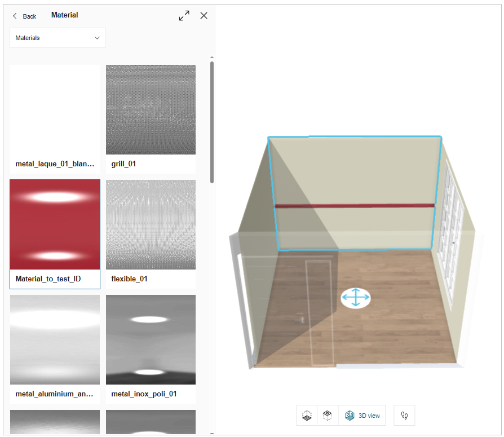Select the 2D floor plan view icon
Image resolution: width=504 pixels, height=437 pixels.
point(307,416)
